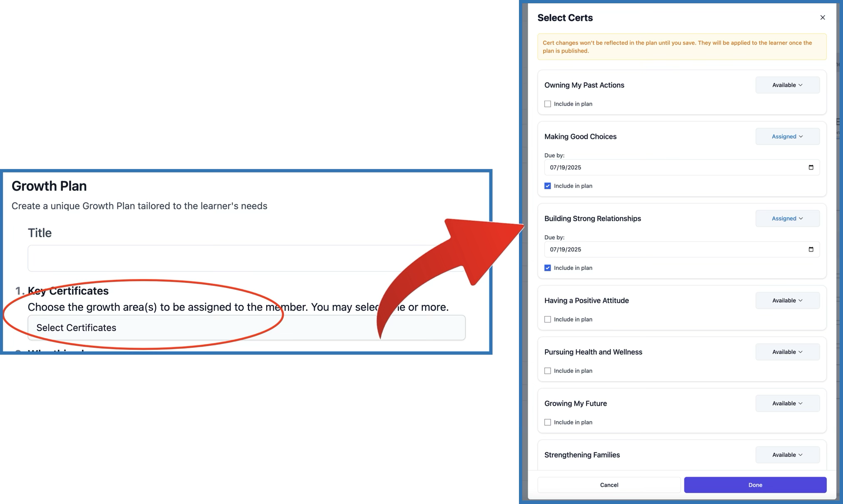
Task: Tick Include in plan for Growing My Future
Action: pos(548,422)
